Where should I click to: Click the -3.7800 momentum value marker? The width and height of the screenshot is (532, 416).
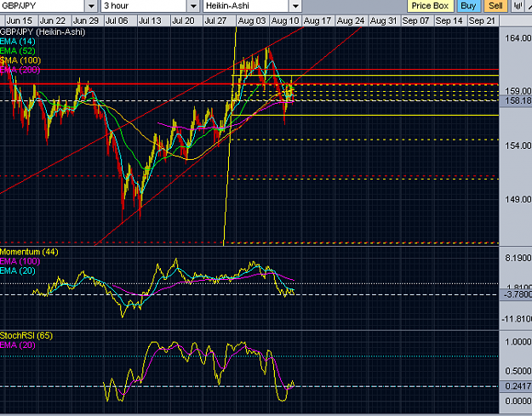pos(516,294)
